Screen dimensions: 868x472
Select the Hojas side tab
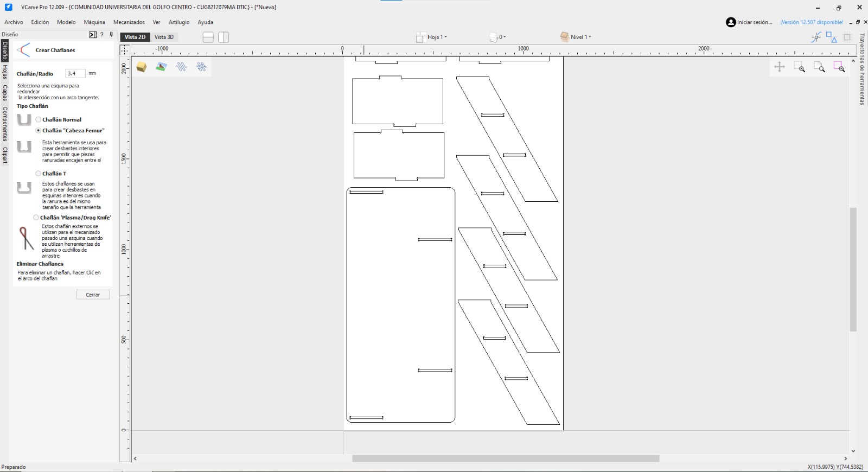pyautogui.click(x=5, y=72)
